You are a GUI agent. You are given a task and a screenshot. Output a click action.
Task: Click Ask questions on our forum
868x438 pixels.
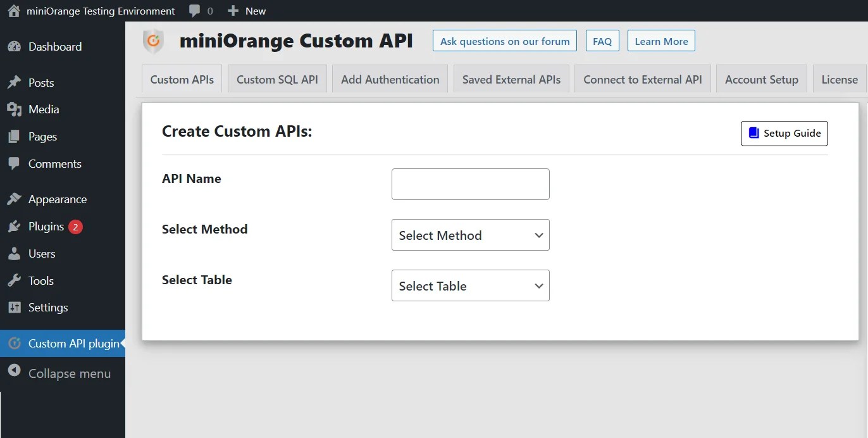coord(504,41)
